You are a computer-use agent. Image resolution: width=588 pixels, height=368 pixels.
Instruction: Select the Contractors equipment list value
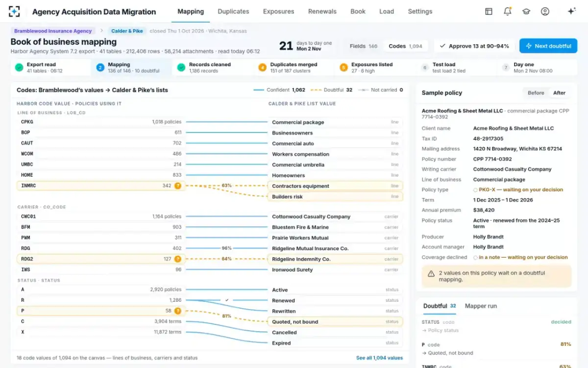click(335, 186)
